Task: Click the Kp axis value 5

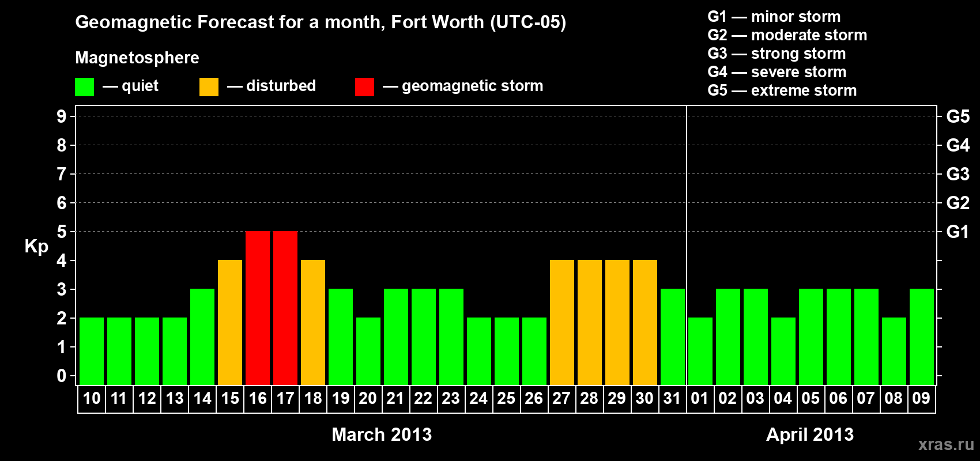Action: click(62, 232)
